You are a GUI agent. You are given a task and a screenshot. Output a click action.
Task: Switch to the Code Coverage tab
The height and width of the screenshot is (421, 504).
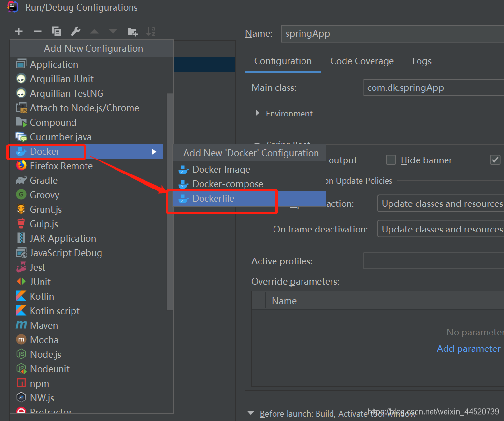362,61
